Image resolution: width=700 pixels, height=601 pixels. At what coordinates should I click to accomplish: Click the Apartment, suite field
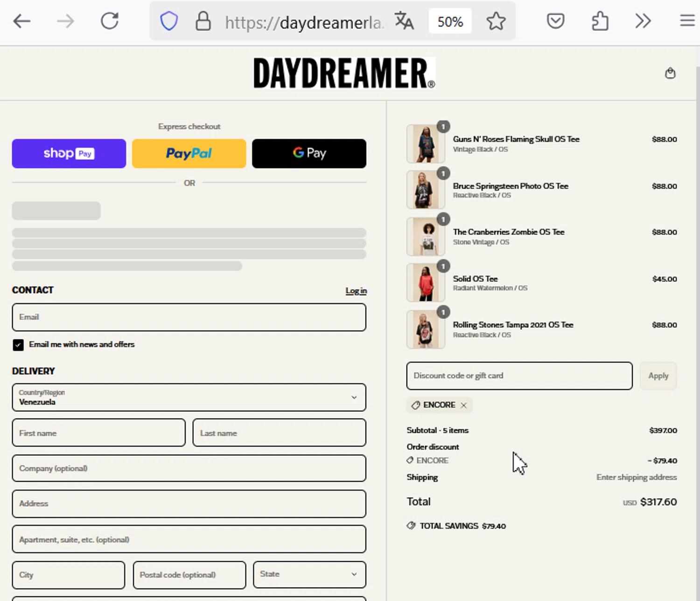click(189, 539)
